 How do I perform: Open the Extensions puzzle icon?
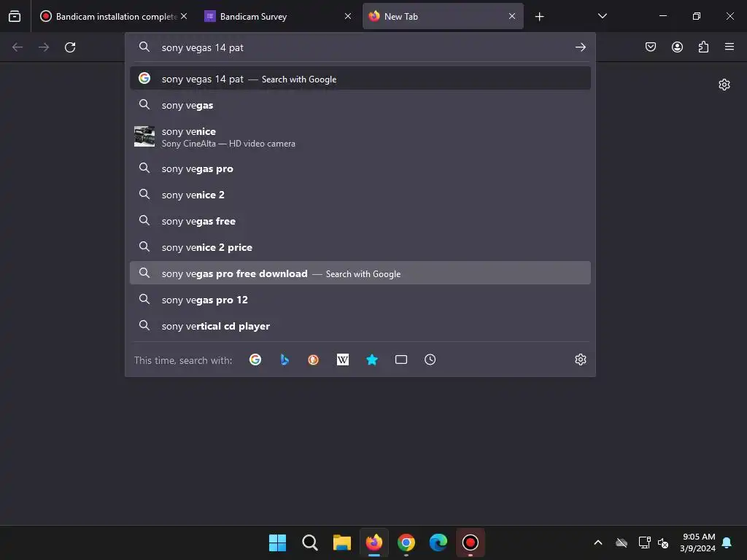click(x=703, y=47)
